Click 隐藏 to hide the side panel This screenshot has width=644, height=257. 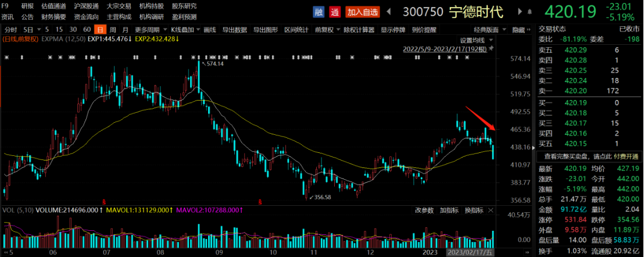point(521,30)
